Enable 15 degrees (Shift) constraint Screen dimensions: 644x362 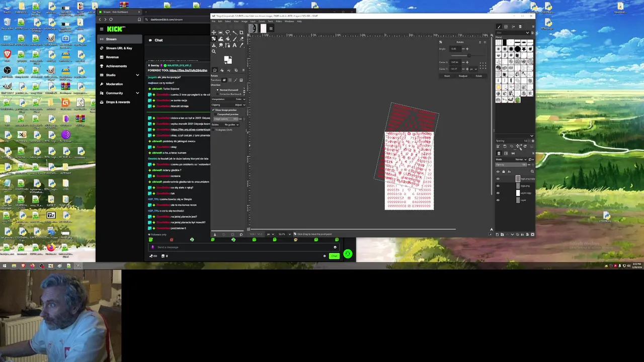pyautogui.click(x=222, y=130)
